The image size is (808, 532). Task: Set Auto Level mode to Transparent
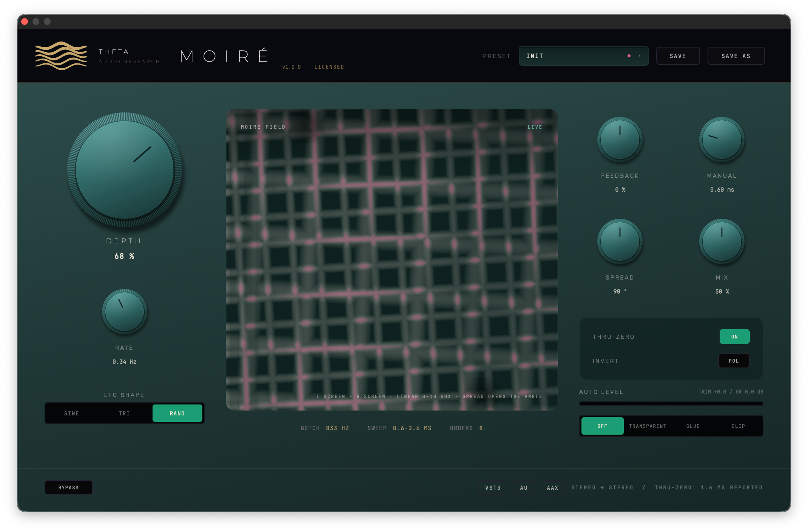(x=648, y=426)
